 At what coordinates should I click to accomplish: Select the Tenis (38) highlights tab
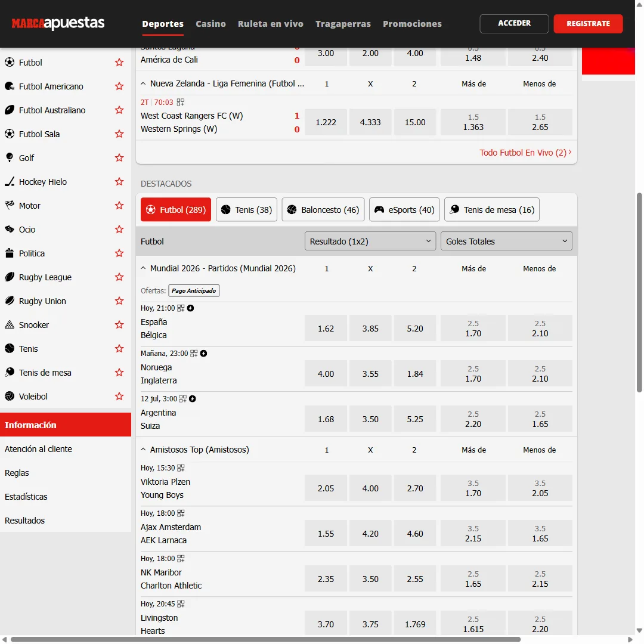tap(246, 209)
